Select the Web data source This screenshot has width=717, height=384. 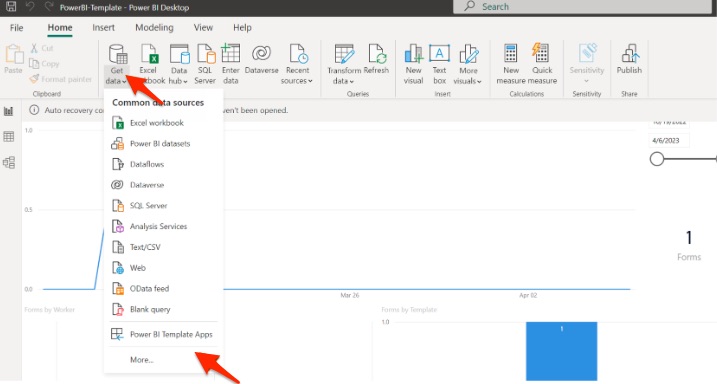click(x=164, y=268)
